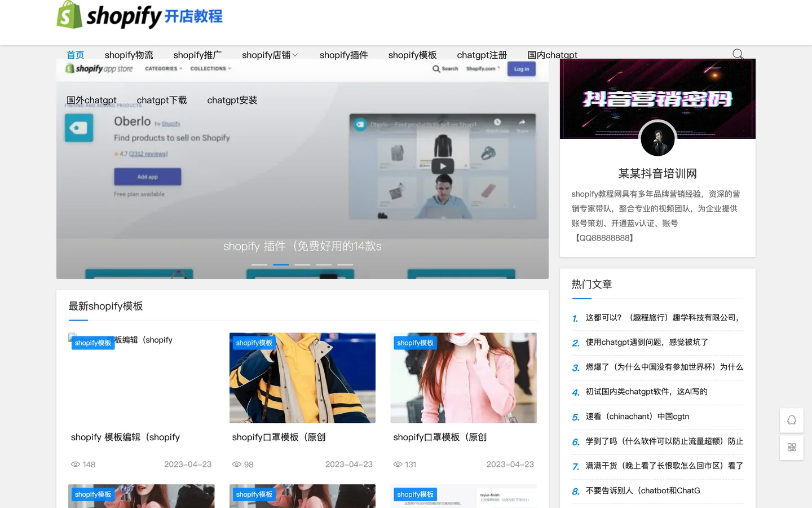Open shopify物流 menu item
Screen dimensions: 812x508
(129, 55)
